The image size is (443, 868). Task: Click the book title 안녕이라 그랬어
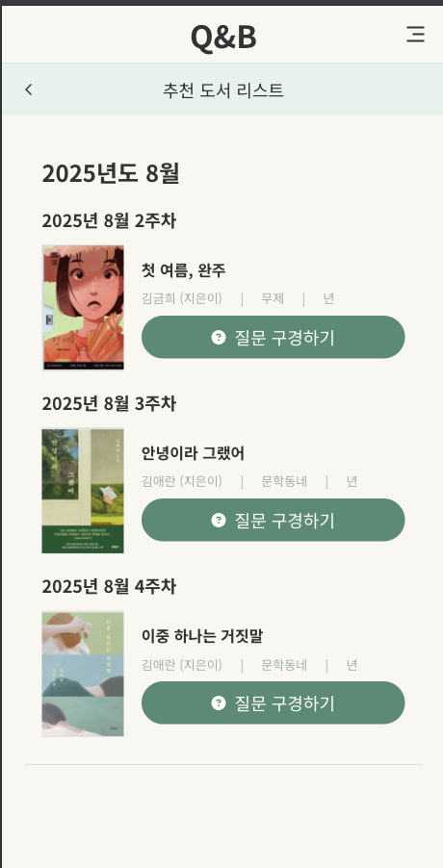(193, 453)
